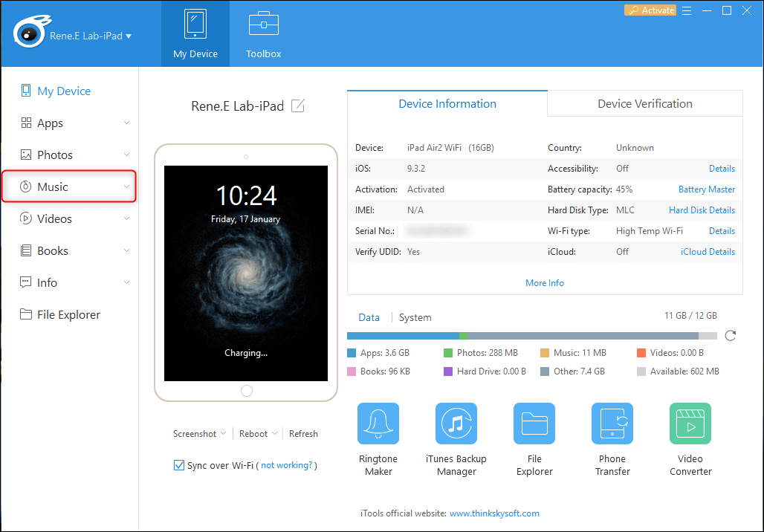The height and width of the screenshot is (532, 764).
Task: Launch iTunes Backup Manager
Action: click(456, 424)
